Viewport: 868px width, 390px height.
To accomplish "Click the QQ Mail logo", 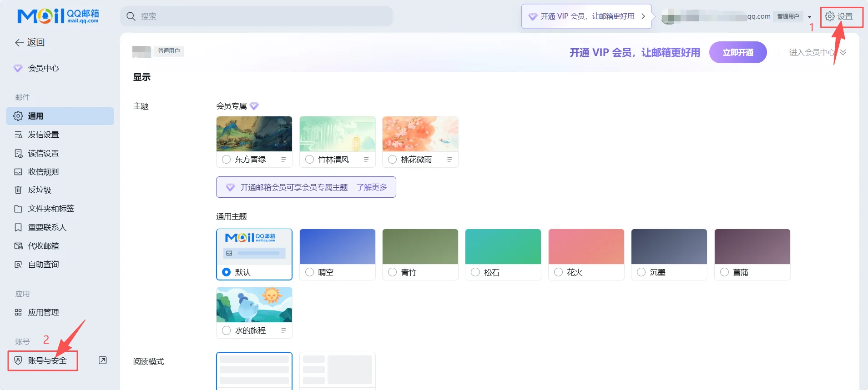I will [58, 16].
